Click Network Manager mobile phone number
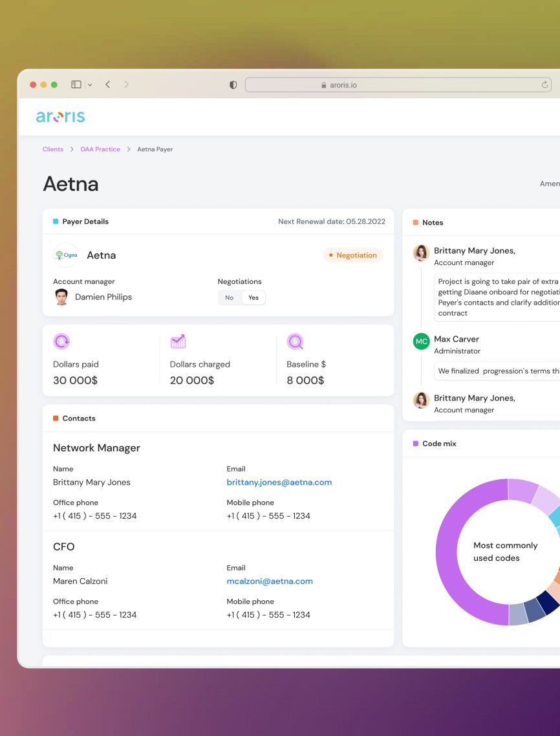Screen dimensions: 560x736 (x=268, y=516)
